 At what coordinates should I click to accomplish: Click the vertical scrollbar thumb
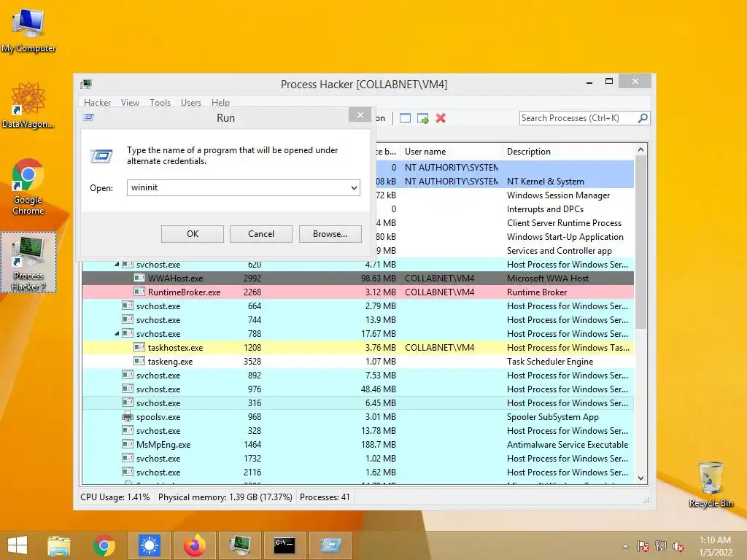640,242
